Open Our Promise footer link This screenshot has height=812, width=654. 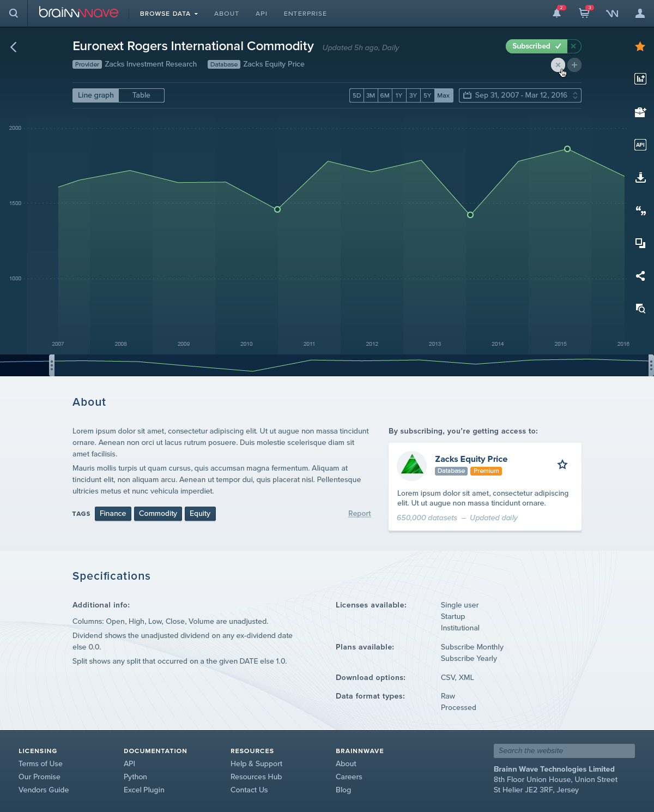coord(39,777)
